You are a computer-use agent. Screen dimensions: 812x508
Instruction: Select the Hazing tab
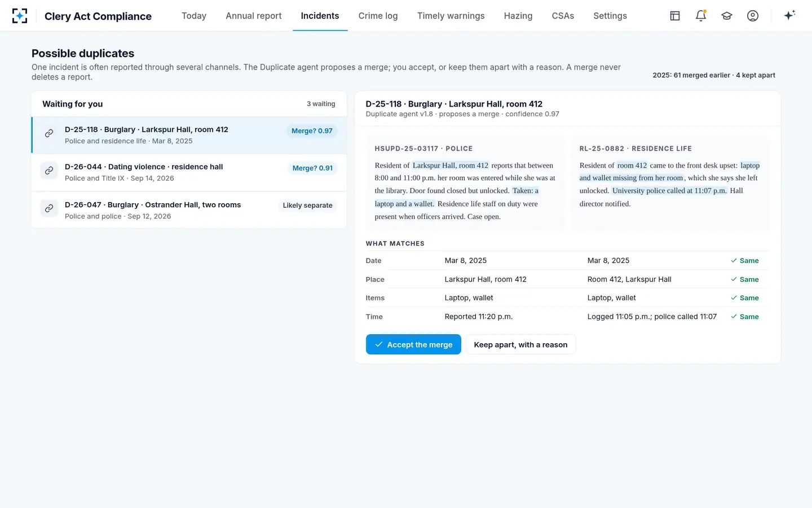pos(518,16)
